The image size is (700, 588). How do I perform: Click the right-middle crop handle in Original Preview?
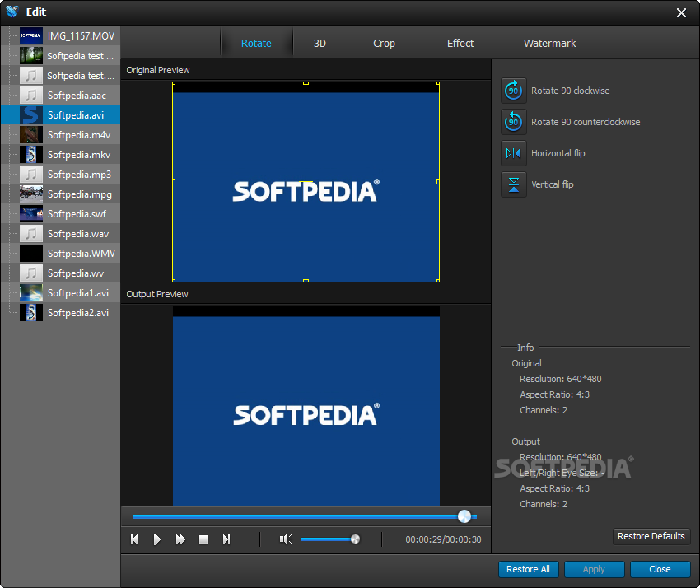[x=438, y=182]
